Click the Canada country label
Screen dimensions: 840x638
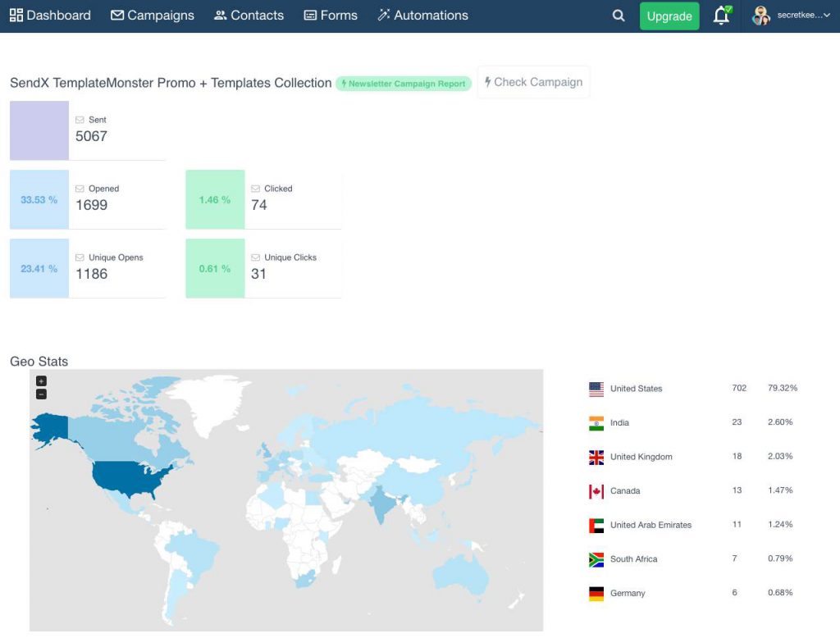pos(624,490)
